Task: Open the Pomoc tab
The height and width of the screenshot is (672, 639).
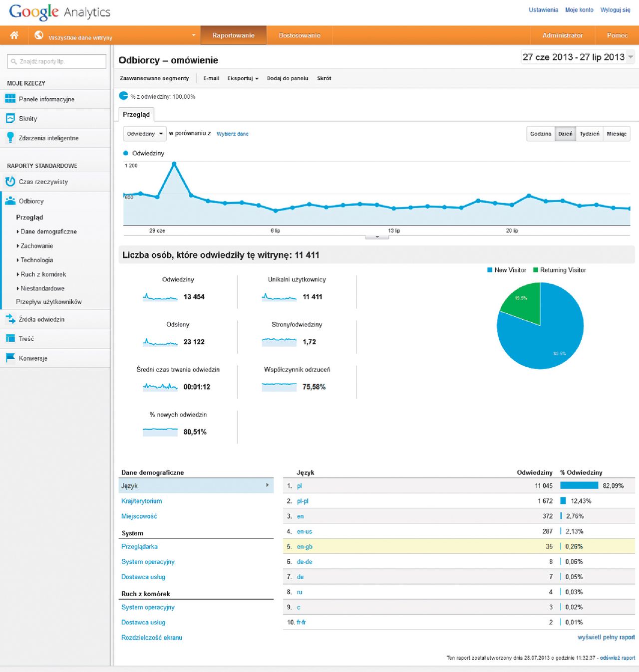Action: pos(618,35)
